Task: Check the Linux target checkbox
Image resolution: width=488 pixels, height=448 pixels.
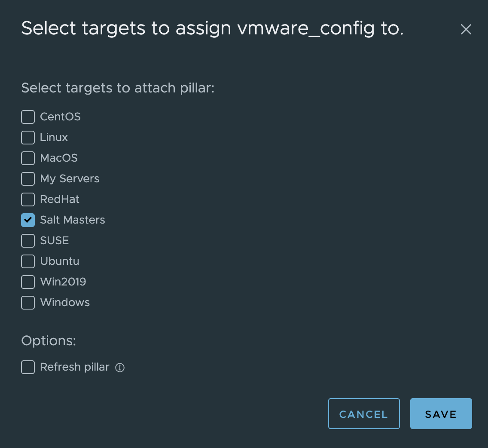Action: 28,138
